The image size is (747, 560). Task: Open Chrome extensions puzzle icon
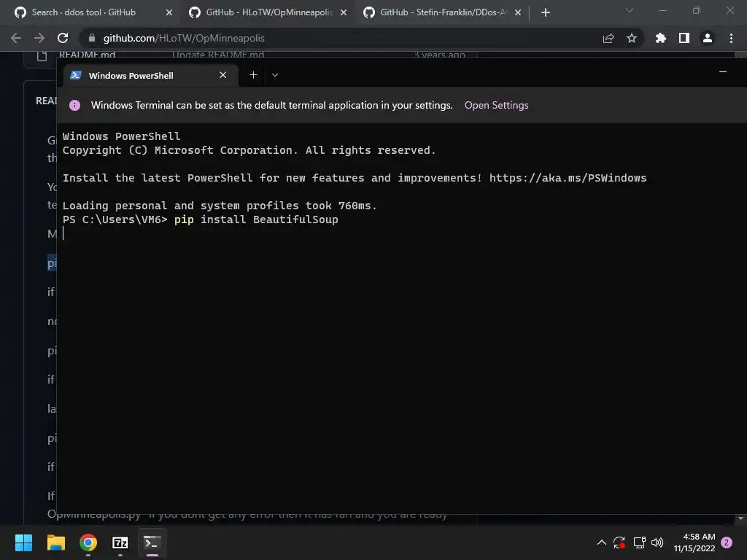pyautogui.click(x=661, y=38)
